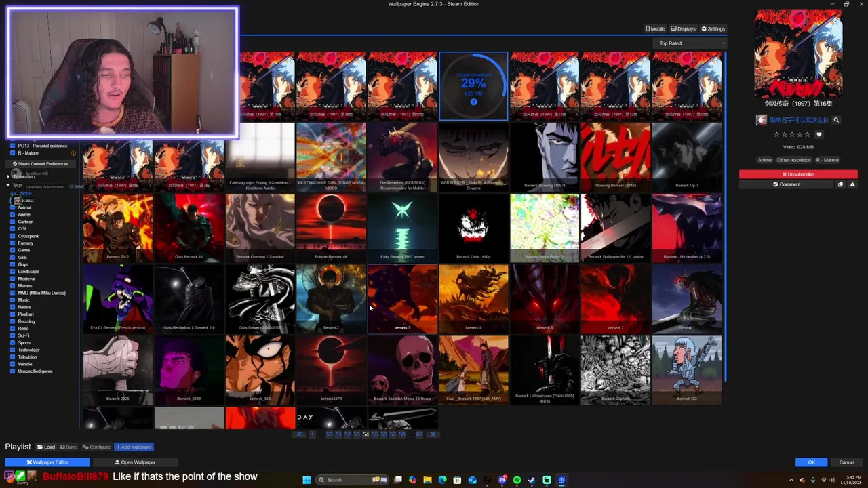
Task: Open Discord from the taskbar
Action: pyautogui.click(x=502, y=480)
